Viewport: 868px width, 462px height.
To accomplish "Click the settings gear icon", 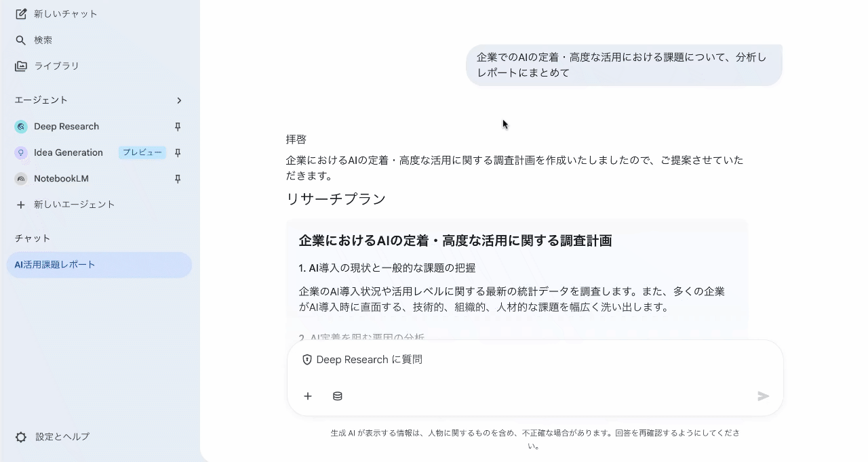I will pyautogui.click(x=21, y=437).
